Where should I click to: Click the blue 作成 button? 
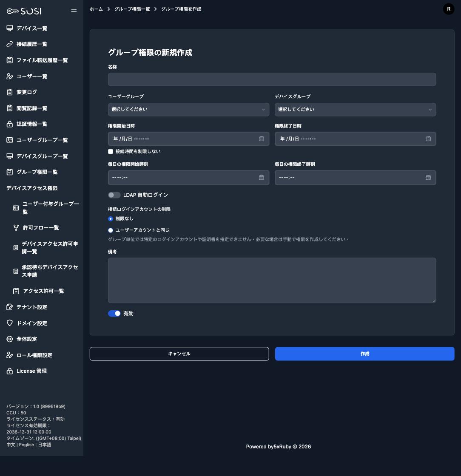tap(365, 354)
